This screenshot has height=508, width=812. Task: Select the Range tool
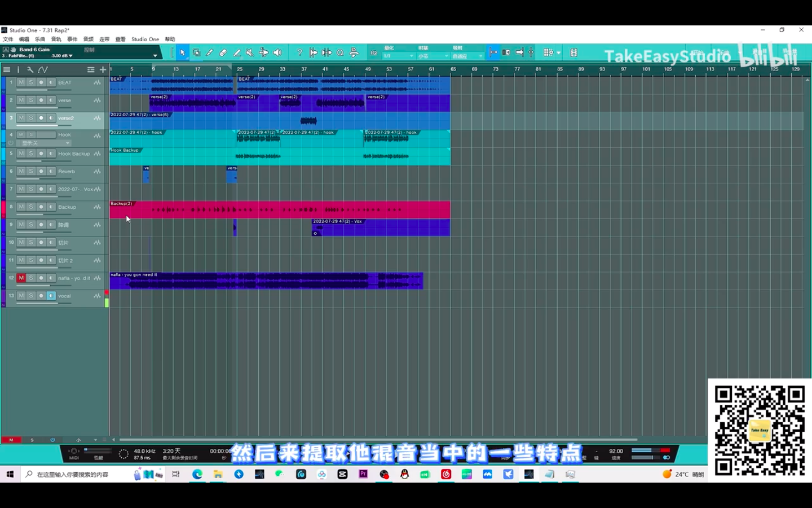[196, 52]
